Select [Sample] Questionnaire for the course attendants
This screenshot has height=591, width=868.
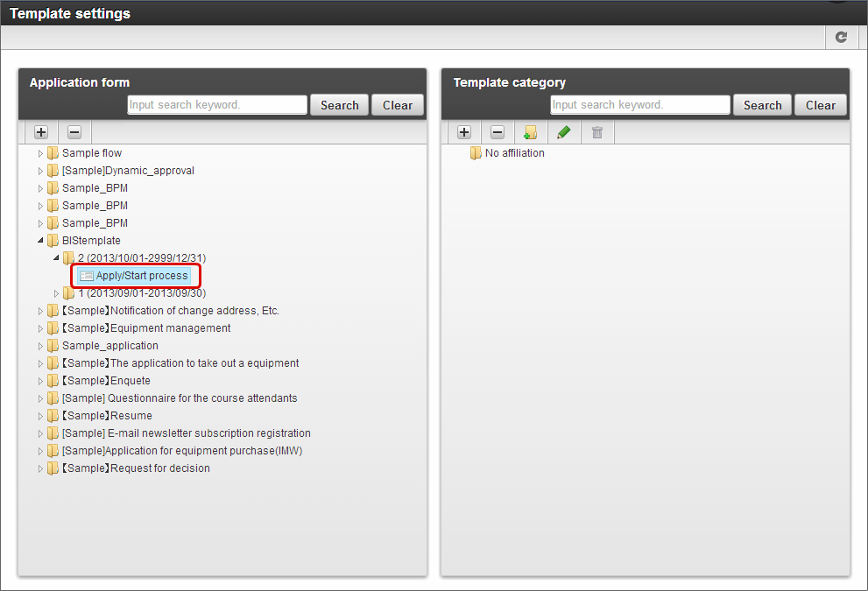tap(180, 398)
